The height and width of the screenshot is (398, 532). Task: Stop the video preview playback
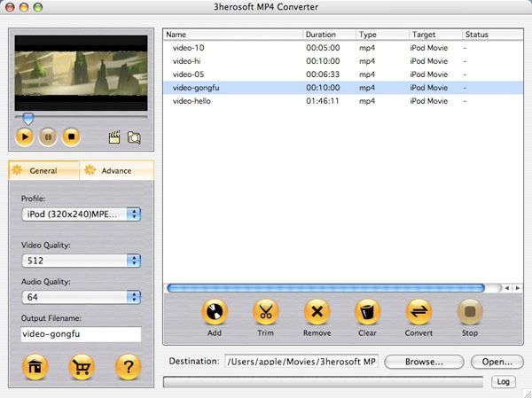(x=71, y=137)
